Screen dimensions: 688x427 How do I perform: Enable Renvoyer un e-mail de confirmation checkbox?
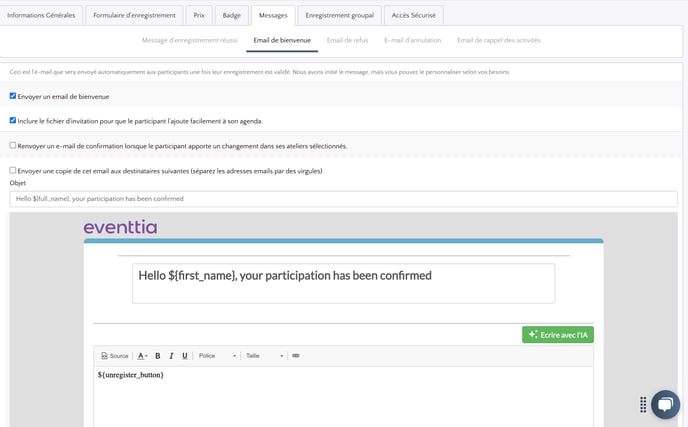click(x=13, y=145)
